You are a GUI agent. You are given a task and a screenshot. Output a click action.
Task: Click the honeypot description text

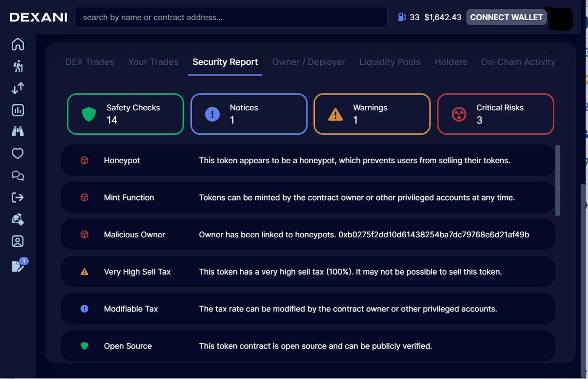(x=355, y=160)
